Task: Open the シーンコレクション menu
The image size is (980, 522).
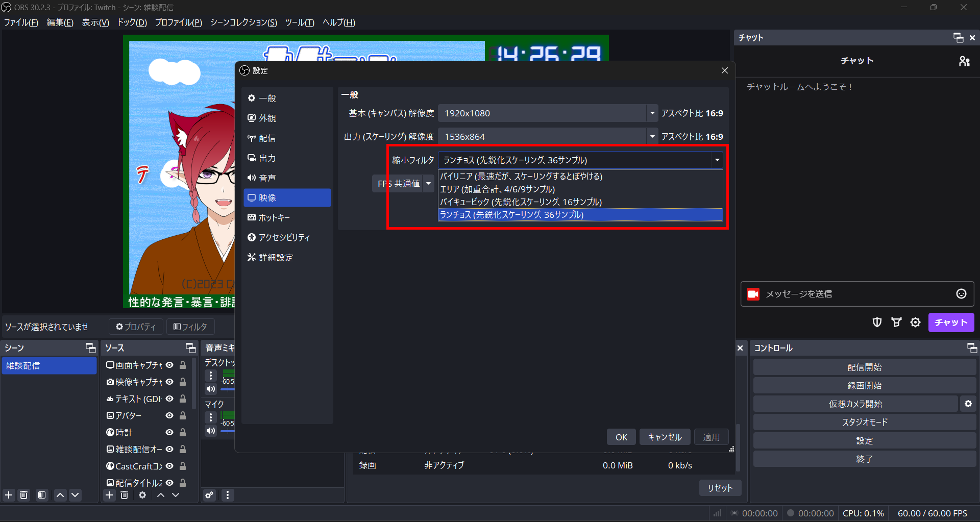Action: pos(243,22)
